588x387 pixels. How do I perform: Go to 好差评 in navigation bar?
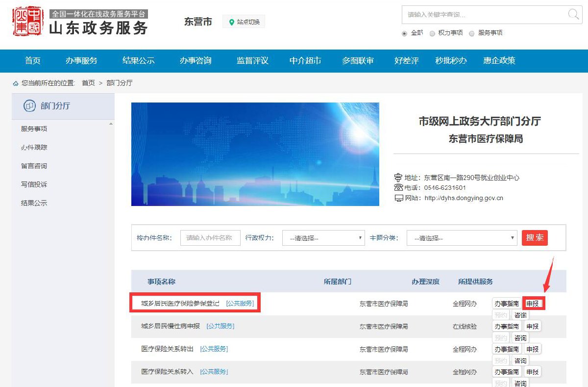pos(406,61)
